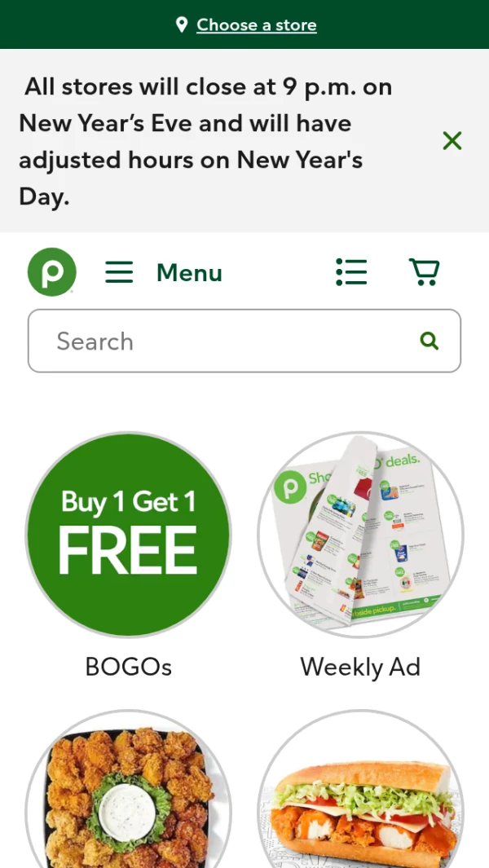Image resolution: width=489 pixels, height=868 pixels.
Task: Click the 'Menu' text label
Action: point(189,273)
